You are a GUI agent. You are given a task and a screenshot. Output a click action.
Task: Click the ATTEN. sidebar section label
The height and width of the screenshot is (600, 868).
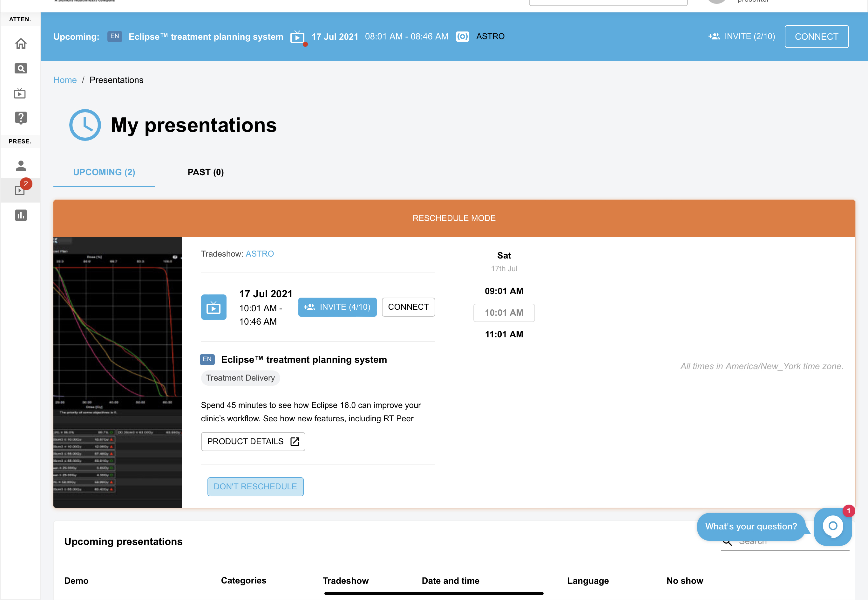point(20,19)
